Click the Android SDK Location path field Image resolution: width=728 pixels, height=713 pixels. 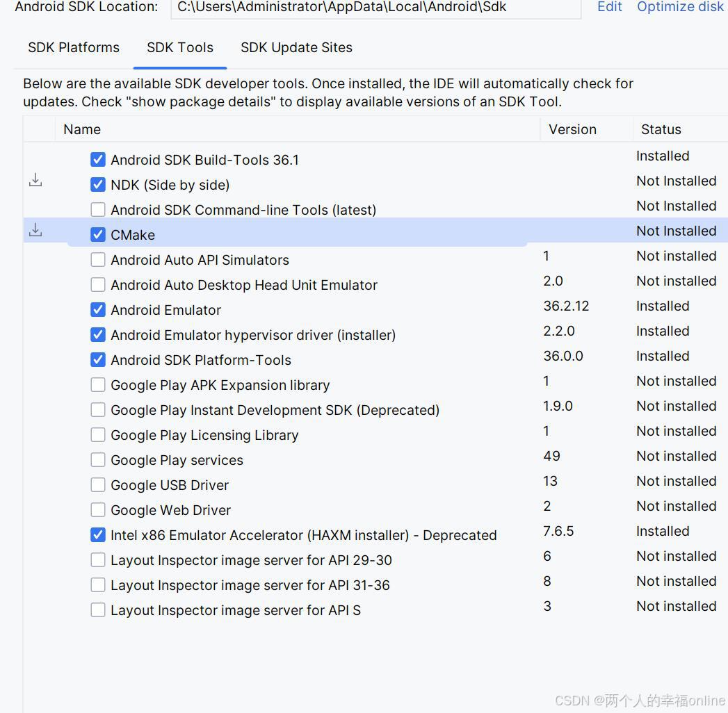tap(376, 8)
